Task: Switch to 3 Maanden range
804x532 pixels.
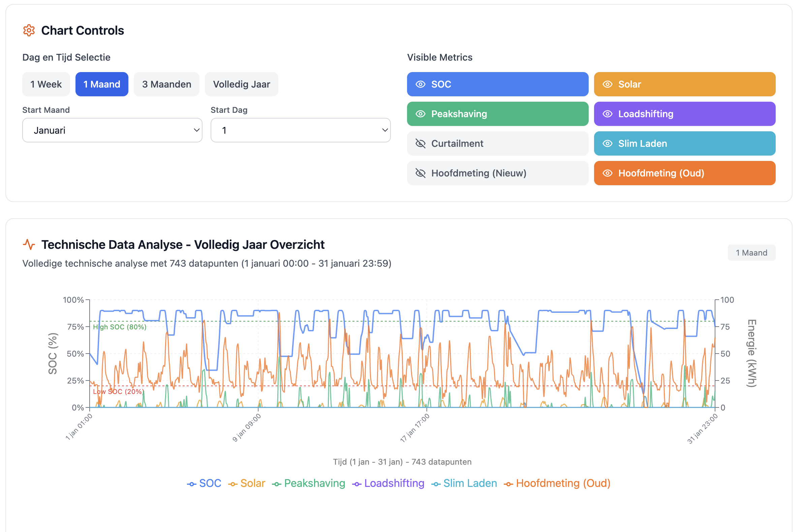Action: [166, 84]
